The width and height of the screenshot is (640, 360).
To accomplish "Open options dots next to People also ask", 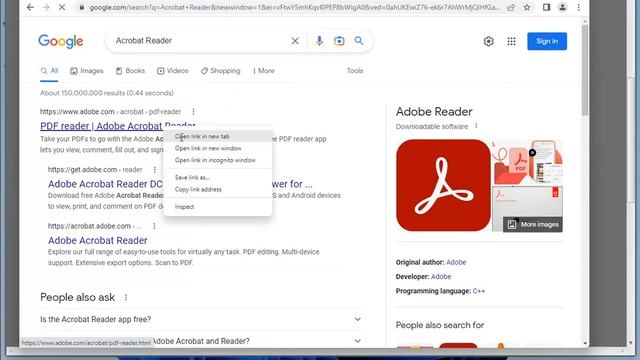I will pos(126,297).
